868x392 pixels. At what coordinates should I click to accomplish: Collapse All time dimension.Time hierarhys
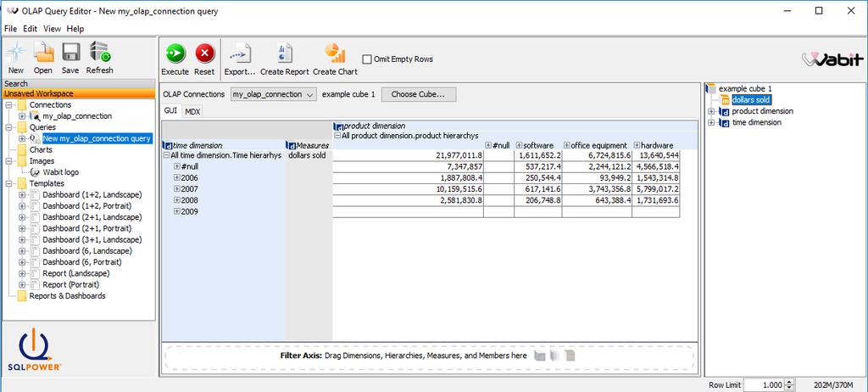click(x=168, y=156)
